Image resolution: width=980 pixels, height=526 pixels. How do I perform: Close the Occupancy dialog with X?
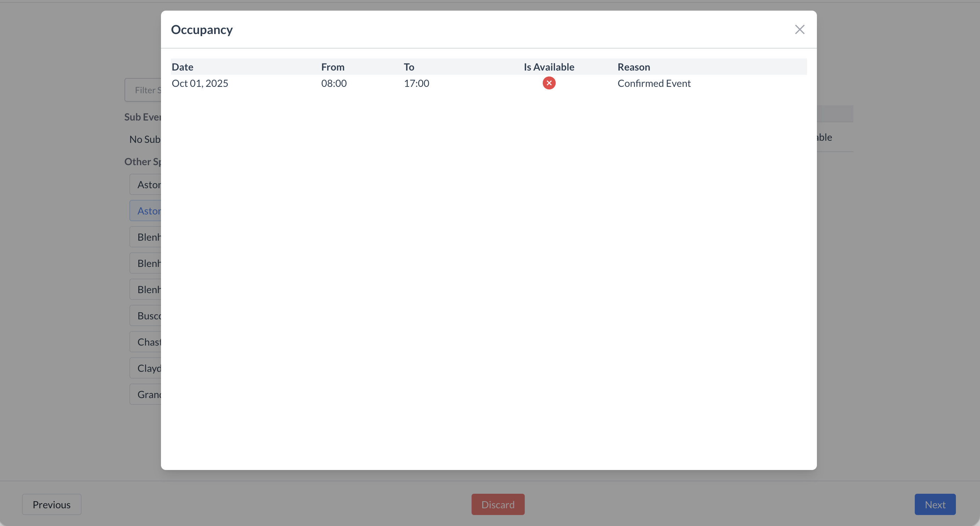(x=799, y=30)
